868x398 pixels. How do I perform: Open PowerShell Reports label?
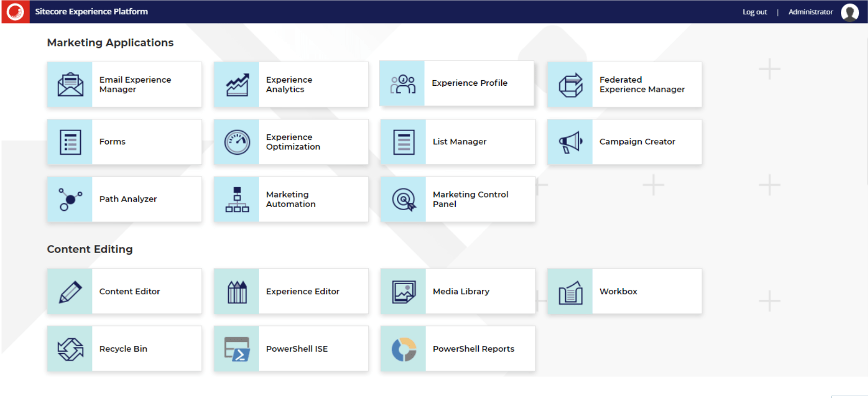click(474, 349)
